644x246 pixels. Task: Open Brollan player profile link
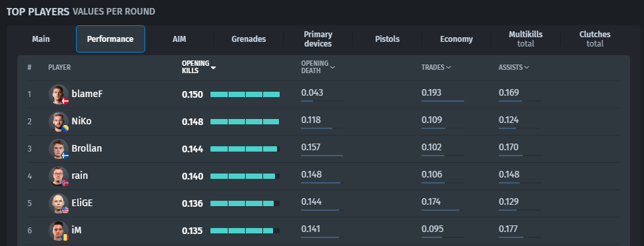pyautogui.click(x=87, y=148)
